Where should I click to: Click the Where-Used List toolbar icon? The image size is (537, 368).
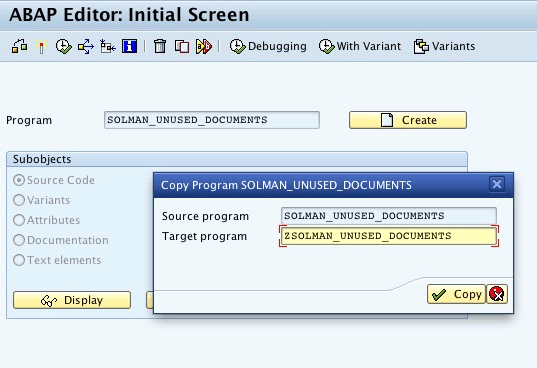coord(86,46)
